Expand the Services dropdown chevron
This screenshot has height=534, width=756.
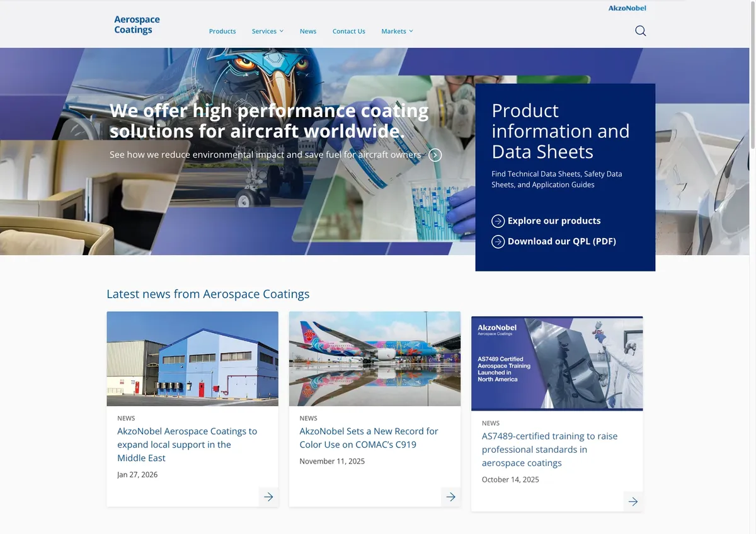tap(282, 31)
